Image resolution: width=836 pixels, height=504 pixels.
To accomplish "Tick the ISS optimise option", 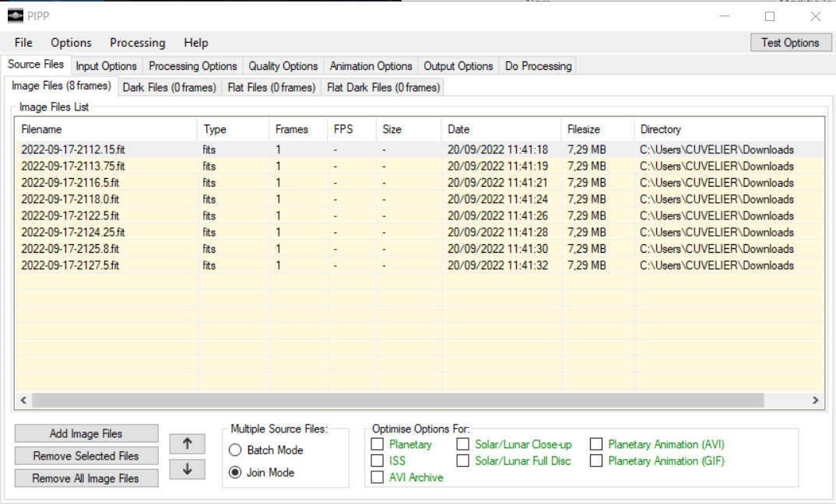I will click(x=377, y=461).
